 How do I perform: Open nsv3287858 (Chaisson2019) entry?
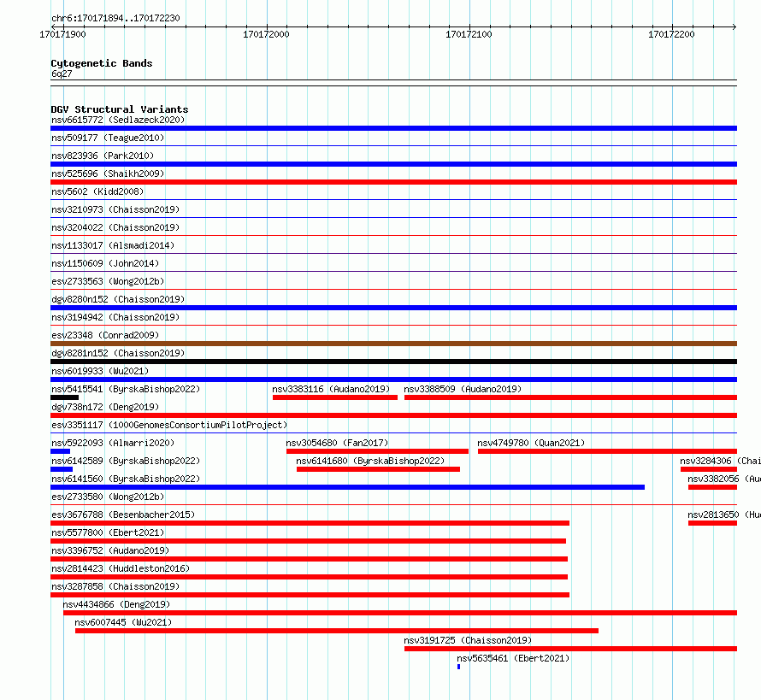115,586
